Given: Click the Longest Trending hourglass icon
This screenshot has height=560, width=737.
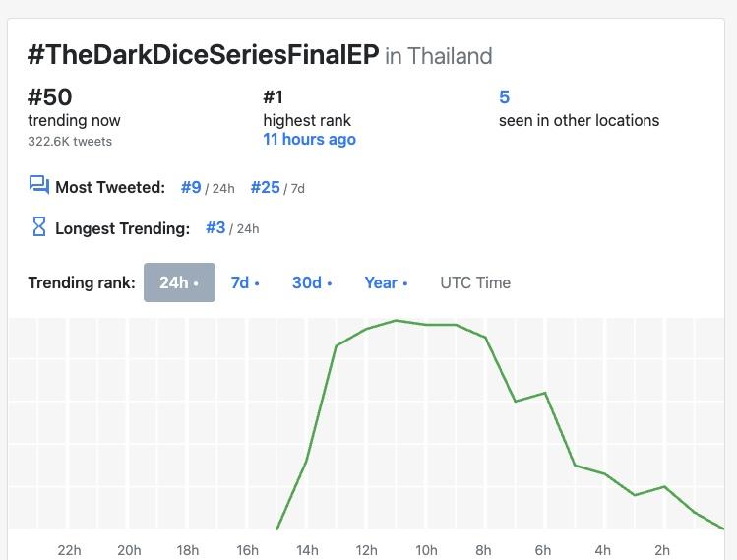Looking at the screenshot, I should point(38,227).
